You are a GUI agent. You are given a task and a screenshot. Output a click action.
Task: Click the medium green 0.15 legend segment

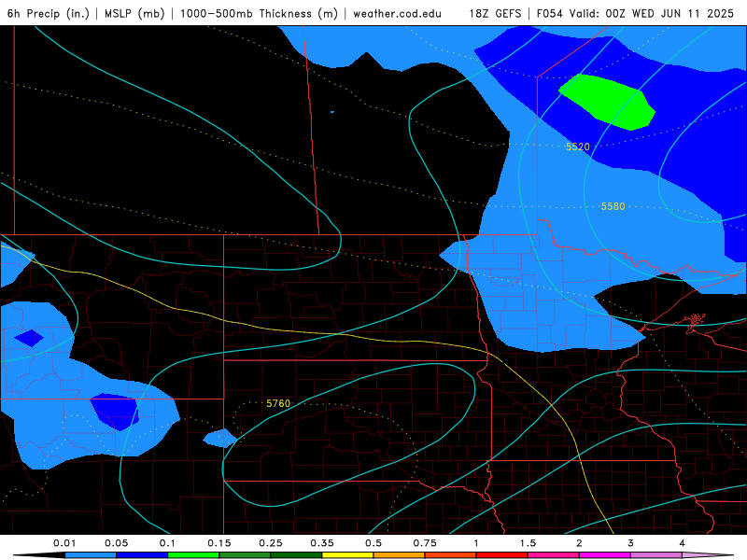click(245, 555)
